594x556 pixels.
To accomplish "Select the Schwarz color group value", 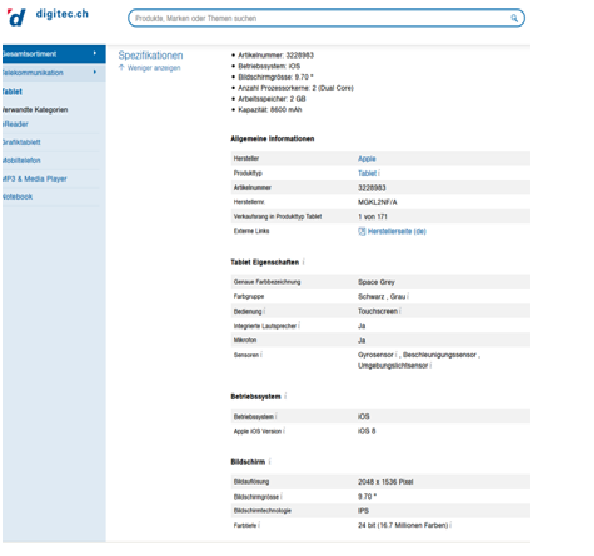I will pyautogui.click(x=371, y=297).
